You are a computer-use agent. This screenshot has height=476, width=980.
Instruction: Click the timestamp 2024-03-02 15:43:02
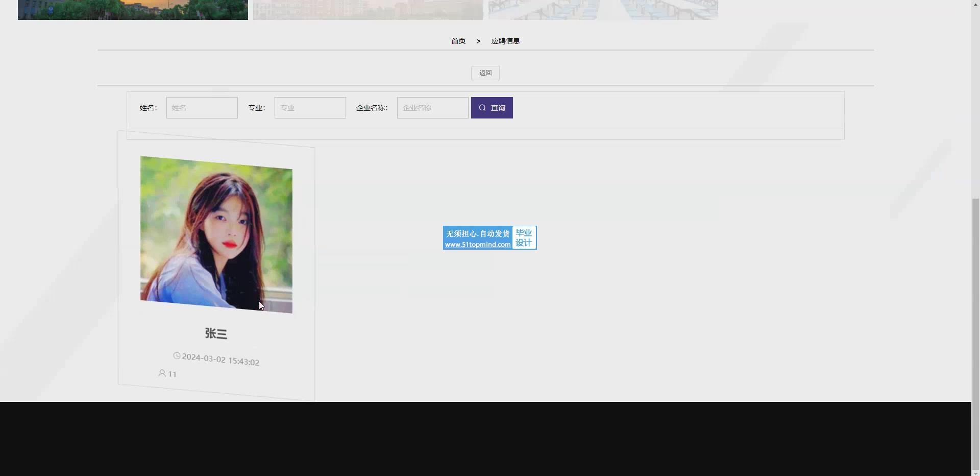click(220, 359)
